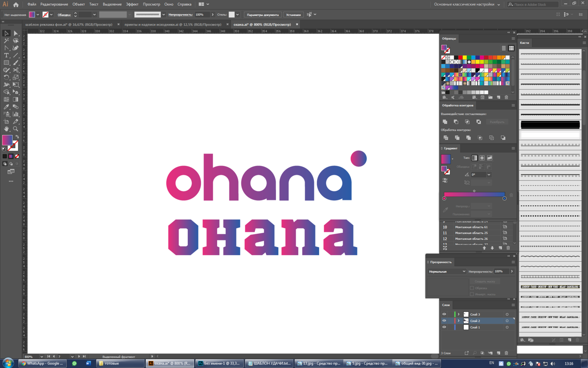The image size is (588, 368).
Task: Open the Просмотр menu
Action: (151, 4)
